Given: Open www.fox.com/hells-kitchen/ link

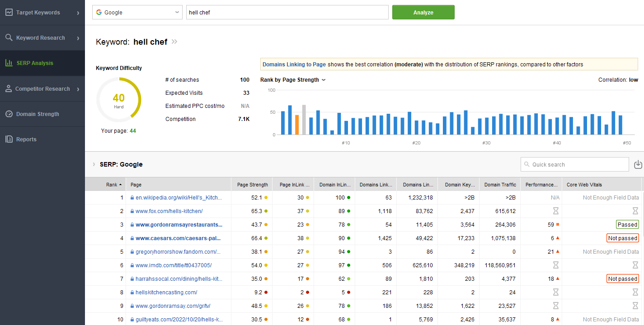Looking at the screenshot, I should [169, 211].
